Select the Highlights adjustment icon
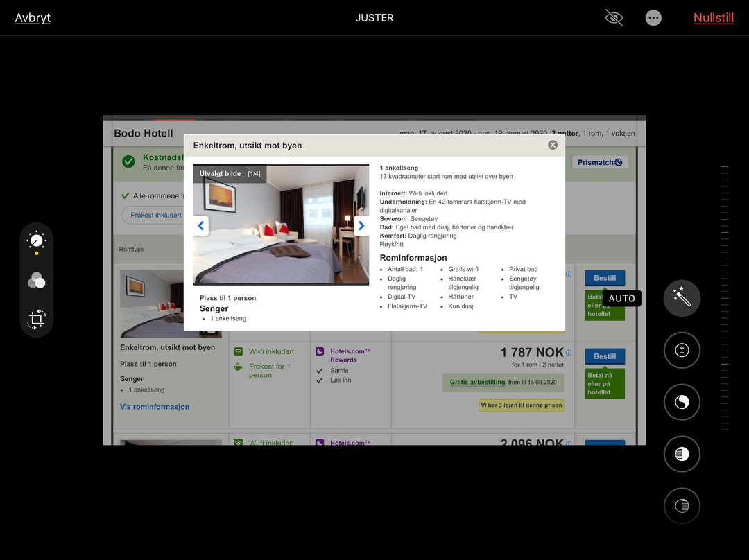 coord(682,454)
